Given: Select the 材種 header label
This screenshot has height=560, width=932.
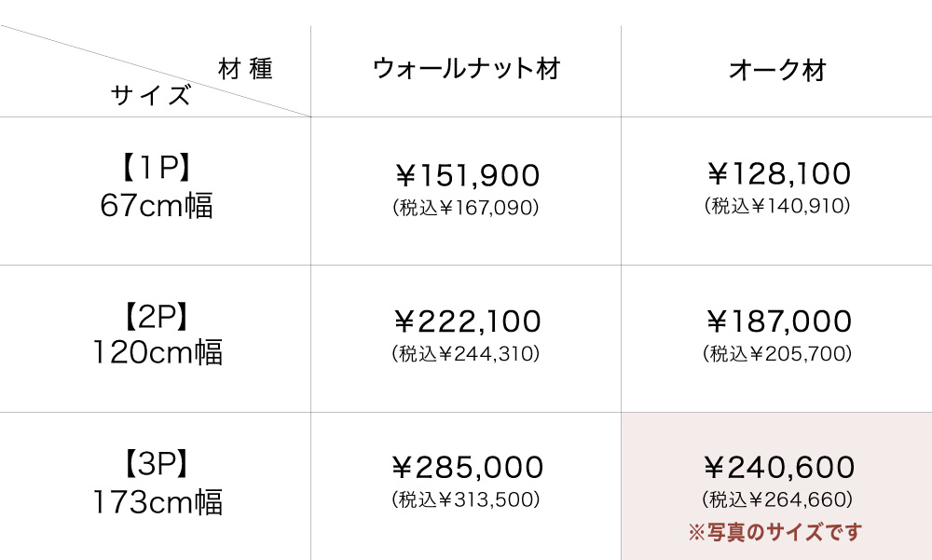Looking at the screenshot, I should coord(246,70).
